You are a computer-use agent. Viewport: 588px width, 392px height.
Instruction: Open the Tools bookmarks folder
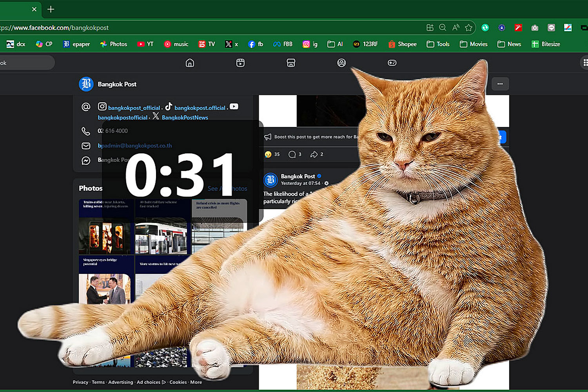coord(438,44)
